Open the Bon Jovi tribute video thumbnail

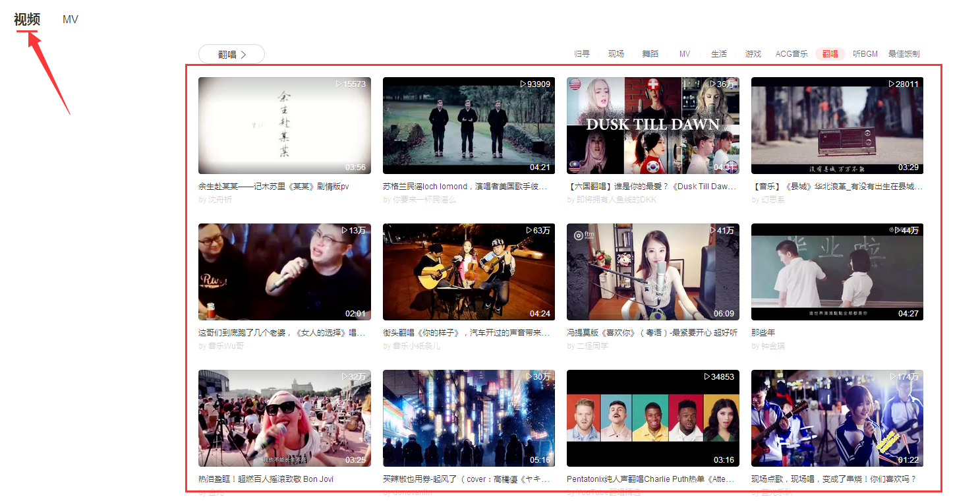coord(285,418)
